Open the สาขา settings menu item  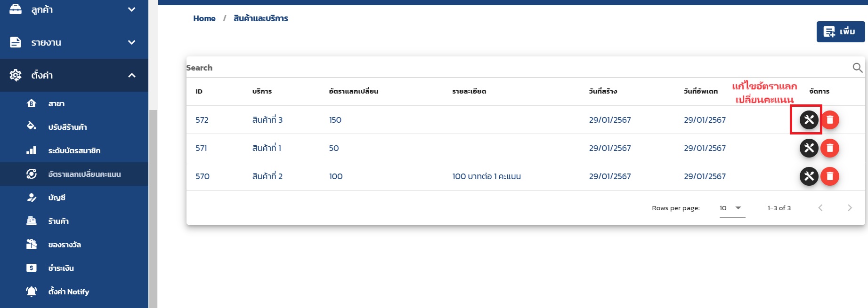coord(74,103)
